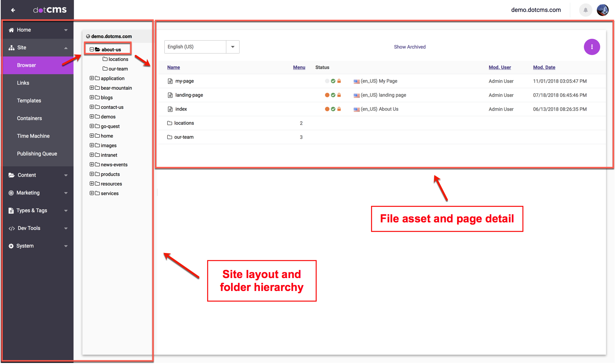Expand the contact-us folder node
This screenshot has width=615, height=364.
92,107
